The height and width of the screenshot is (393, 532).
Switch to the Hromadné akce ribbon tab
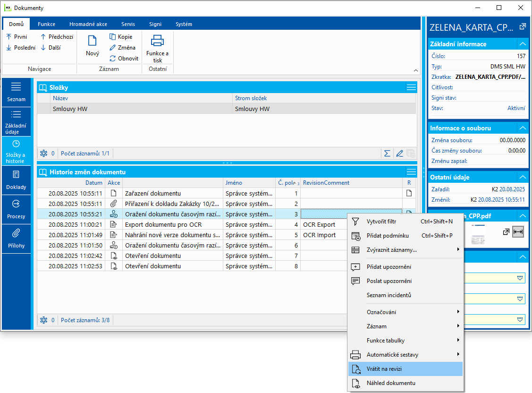coord(88,24)
